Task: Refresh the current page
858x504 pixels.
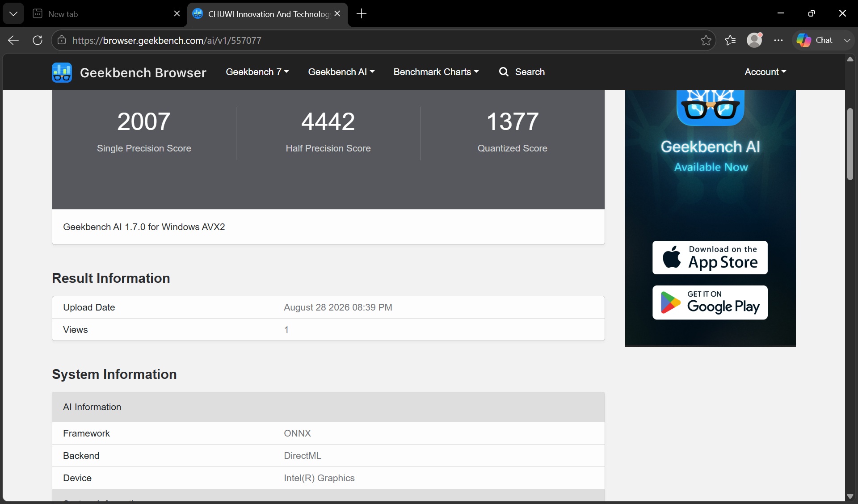Action: coord(38,40)
